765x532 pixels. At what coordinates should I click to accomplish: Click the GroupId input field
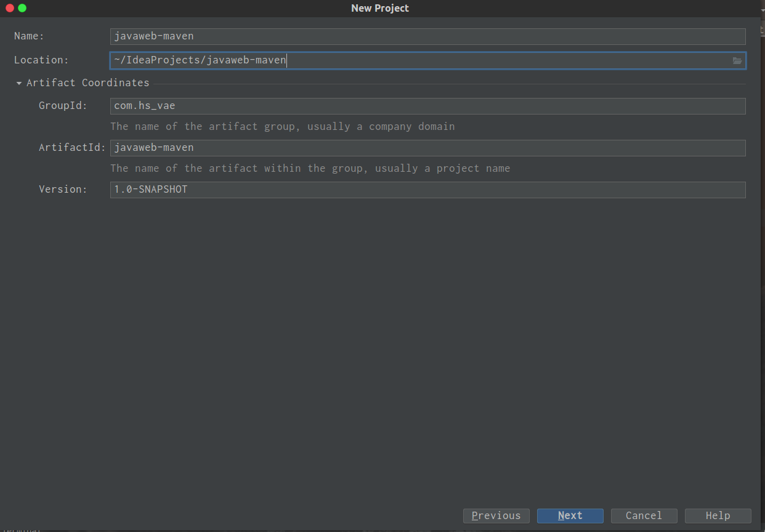428,106
